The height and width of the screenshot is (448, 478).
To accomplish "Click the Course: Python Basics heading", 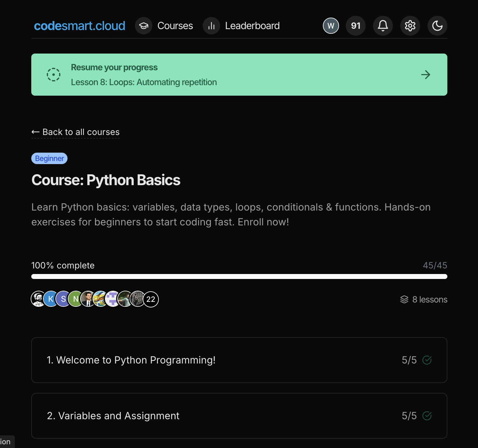I will [x=106, y=180].
